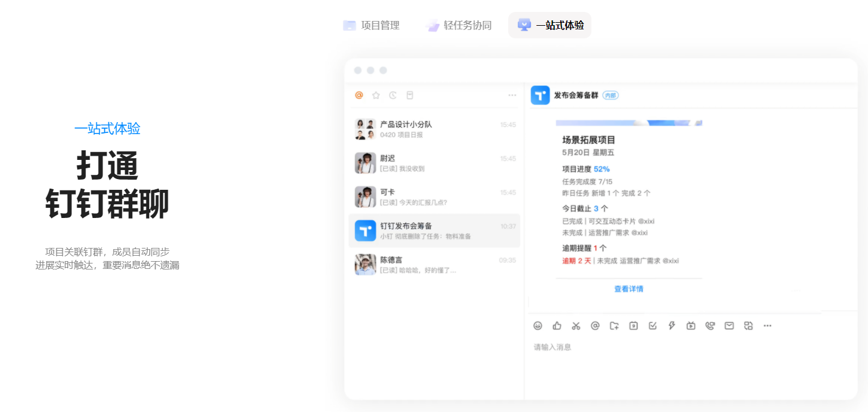868x412 pixels.
Task: Click the star favorites filter icon
Action: pyautogui.click(x=376, y=95)
